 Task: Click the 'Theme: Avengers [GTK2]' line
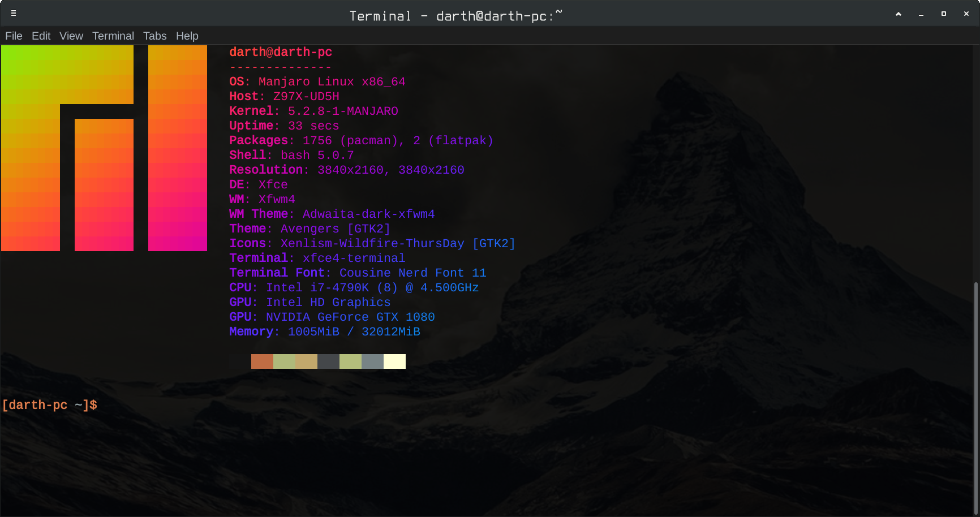(310, 229)
